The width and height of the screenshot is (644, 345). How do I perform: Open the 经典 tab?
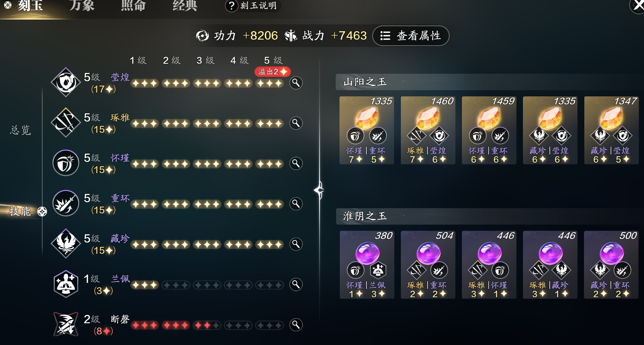coord(185,5)
